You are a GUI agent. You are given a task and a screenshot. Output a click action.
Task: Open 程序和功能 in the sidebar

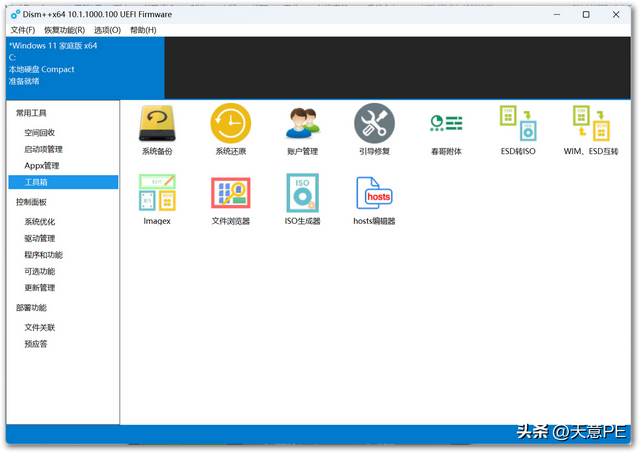click(43, 255)
